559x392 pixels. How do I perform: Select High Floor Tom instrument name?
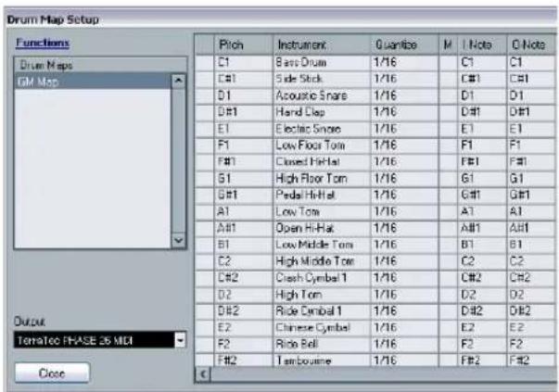[311, 179]
